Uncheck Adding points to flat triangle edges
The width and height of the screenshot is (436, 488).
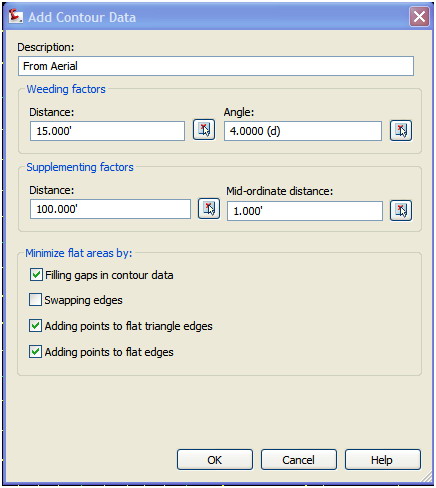[x=35, y=326]
